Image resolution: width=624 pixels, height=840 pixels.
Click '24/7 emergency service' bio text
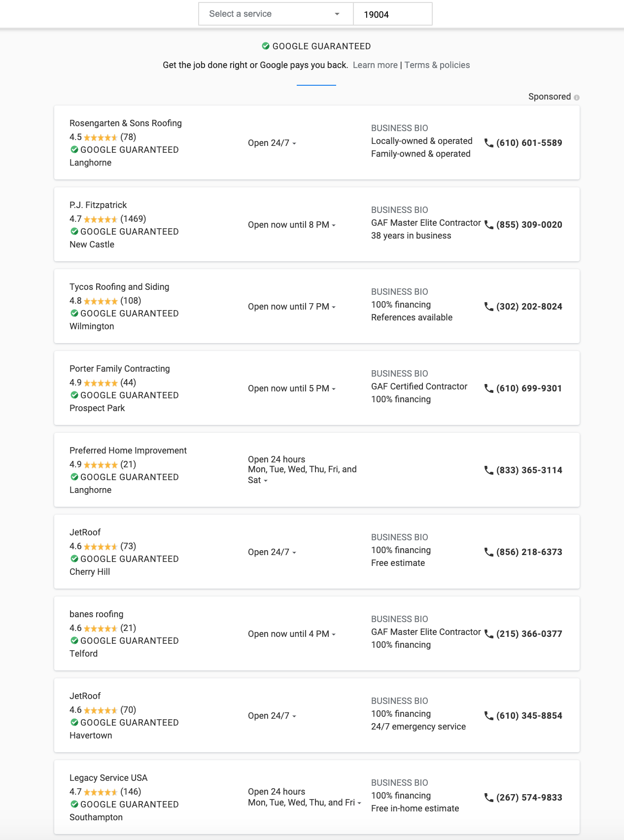(418, 727)
